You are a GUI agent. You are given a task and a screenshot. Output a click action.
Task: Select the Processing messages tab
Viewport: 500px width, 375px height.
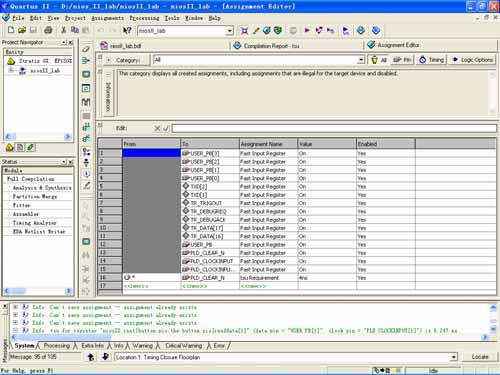(57, 346)
